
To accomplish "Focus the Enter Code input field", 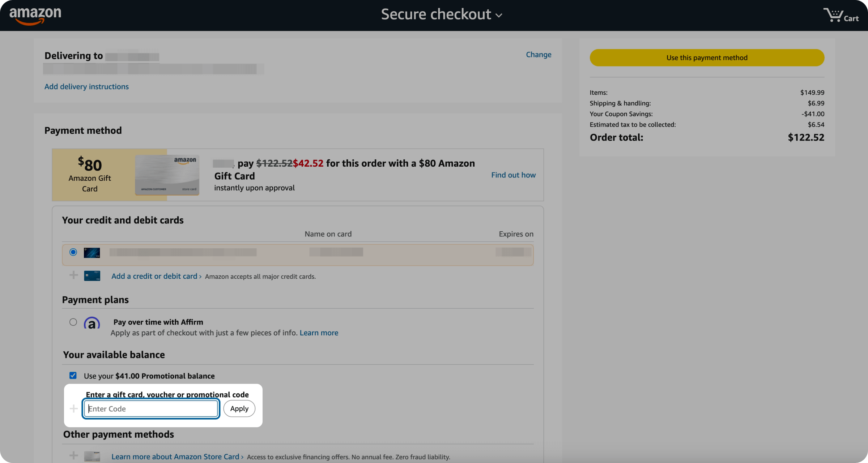I will (x=151, y=409).
